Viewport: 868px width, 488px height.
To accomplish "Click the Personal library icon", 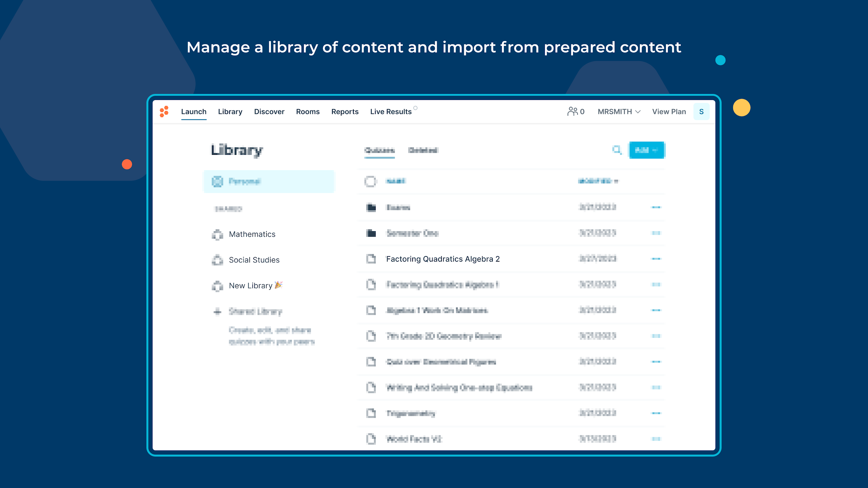I will pos(217,182).
